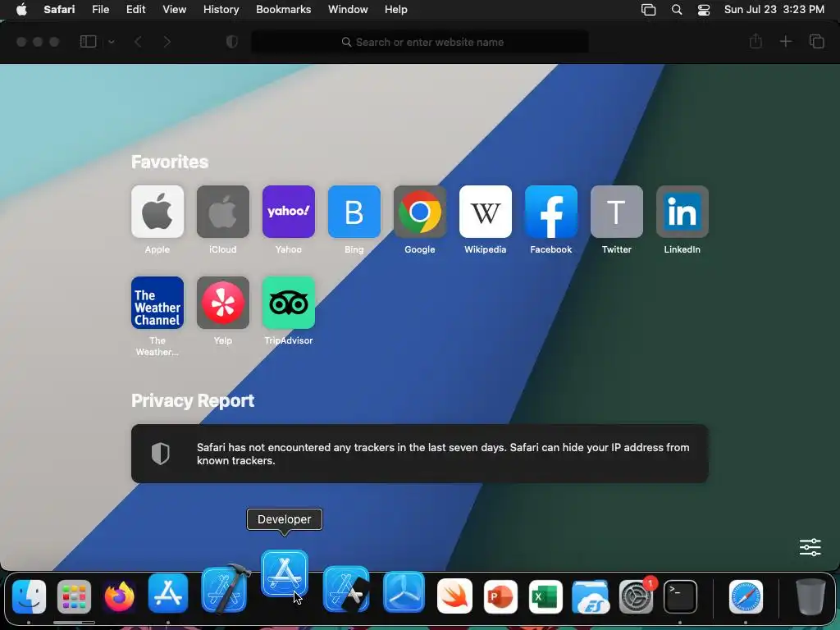This screenshot has width=840, height=630.
Task: Open the Edit menu
Action: click(x=135, y=10)
